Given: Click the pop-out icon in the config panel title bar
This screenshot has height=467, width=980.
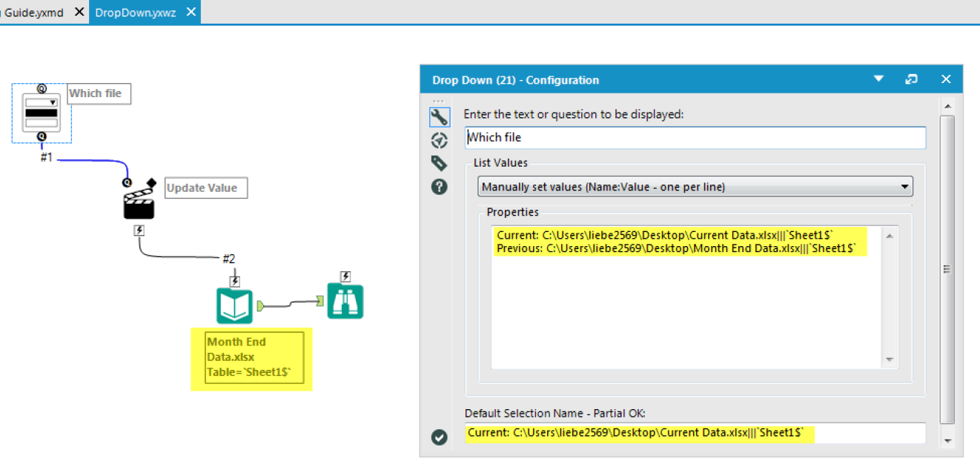Looking at the screenshot, I should (911, 79).
